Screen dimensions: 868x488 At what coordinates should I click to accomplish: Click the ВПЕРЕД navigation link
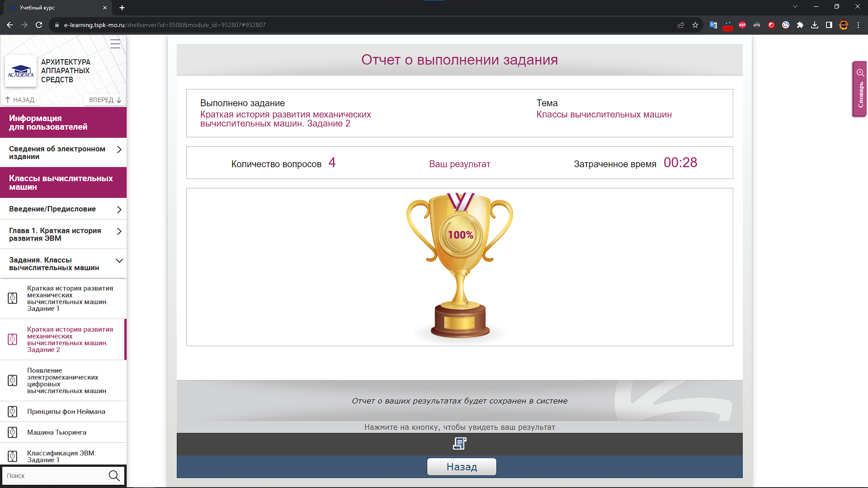(x=105, y=100)
